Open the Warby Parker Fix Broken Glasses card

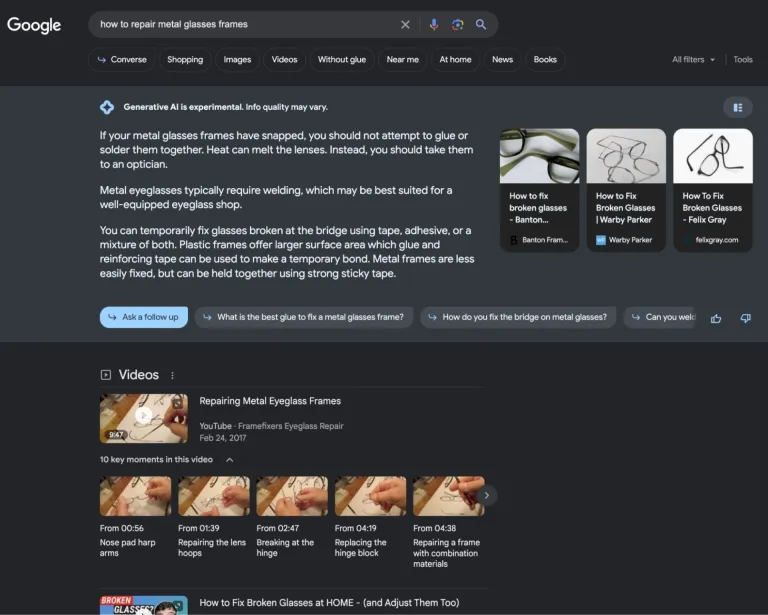click(626, 190)
